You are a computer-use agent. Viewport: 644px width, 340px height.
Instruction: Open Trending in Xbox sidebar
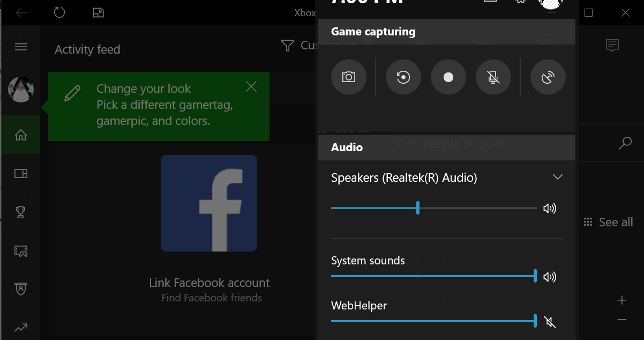point(21,327)
